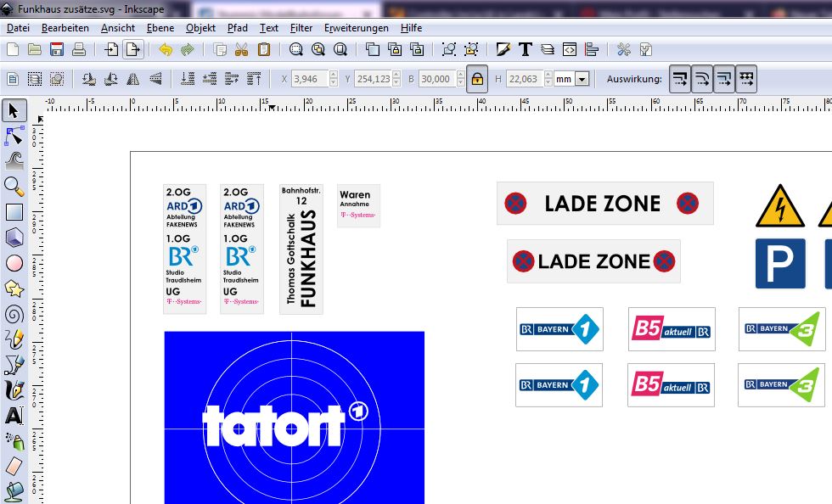The width and height of the screenshot is (832, 504).
Task: Open the Pfad menu
Action: [x=237, y=28]
